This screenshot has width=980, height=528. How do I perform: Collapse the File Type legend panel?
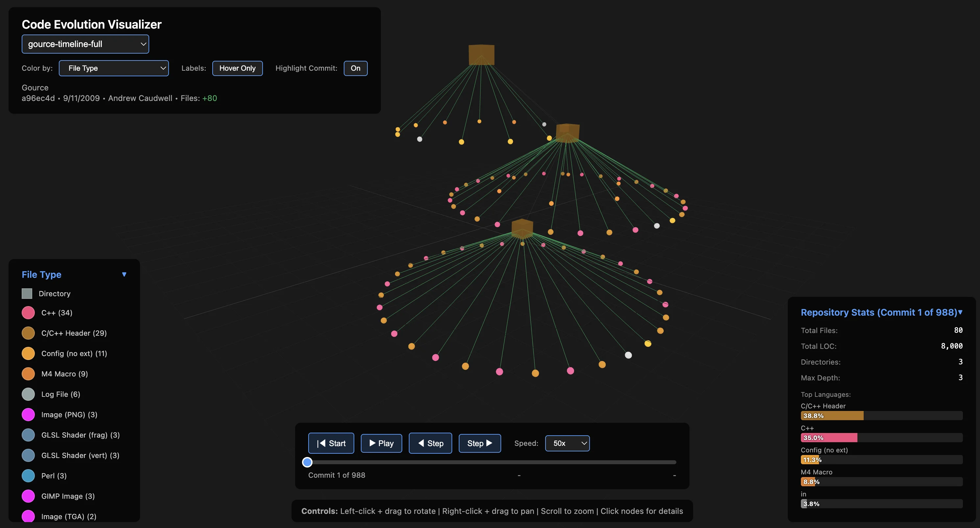(125, 274)
